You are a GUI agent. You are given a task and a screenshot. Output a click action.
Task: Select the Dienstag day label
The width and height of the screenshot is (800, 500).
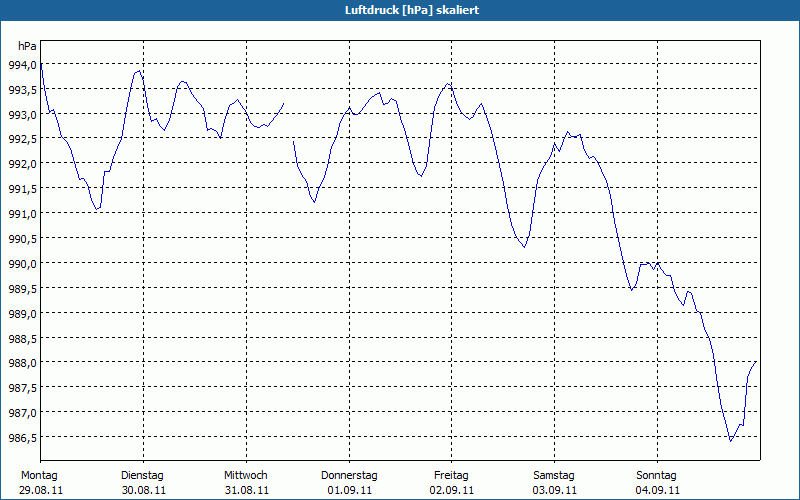click(x=142, y=475)
